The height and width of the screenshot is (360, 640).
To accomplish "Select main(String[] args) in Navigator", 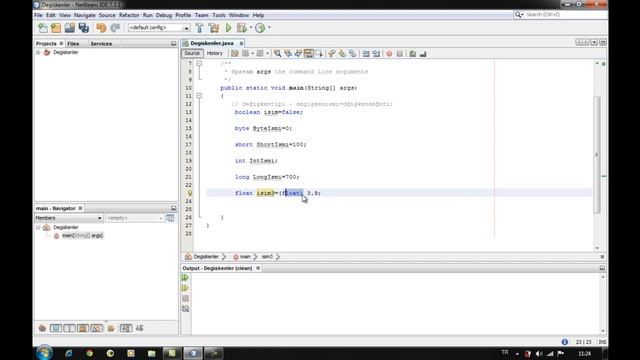I will pyautogui.click(x=82, y=236).
